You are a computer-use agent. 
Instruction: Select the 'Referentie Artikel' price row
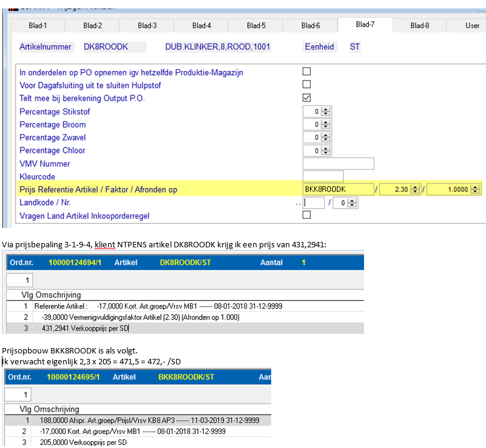[185, 306]
